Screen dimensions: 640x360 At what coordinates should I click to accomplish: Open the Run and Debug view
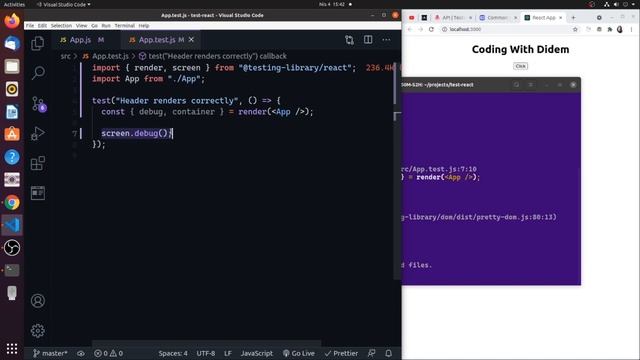click(x=38, y=133)
